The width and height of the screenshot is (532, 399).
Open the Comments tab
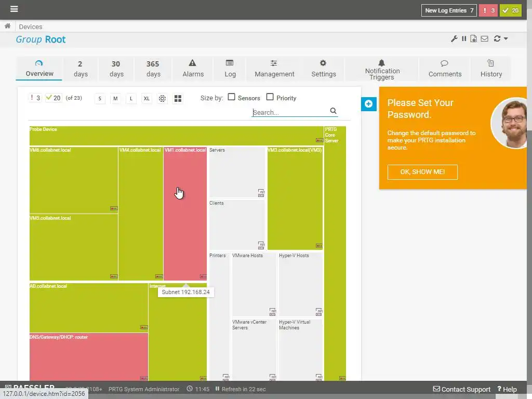[445, 69]
